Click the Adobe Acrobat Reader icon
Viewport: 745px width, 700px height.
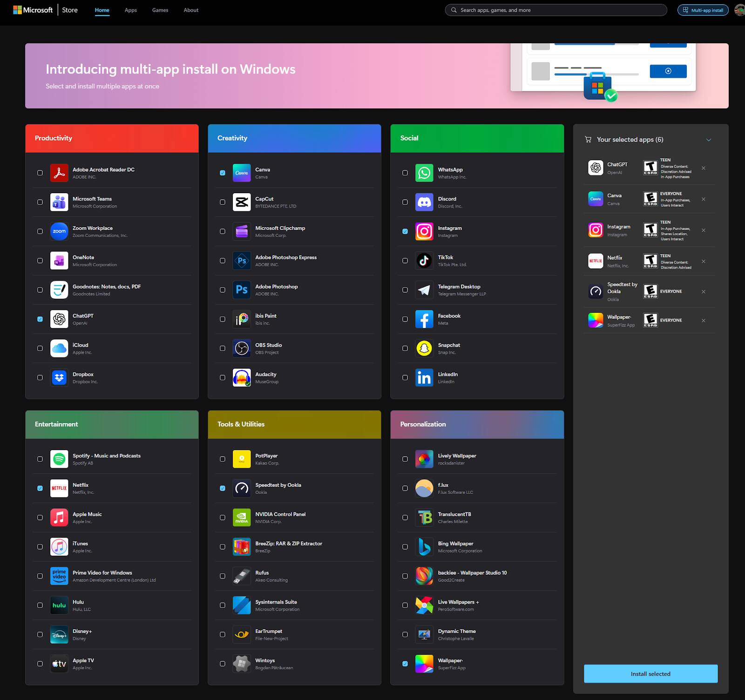pyautogui.click(x=59, y=173)
